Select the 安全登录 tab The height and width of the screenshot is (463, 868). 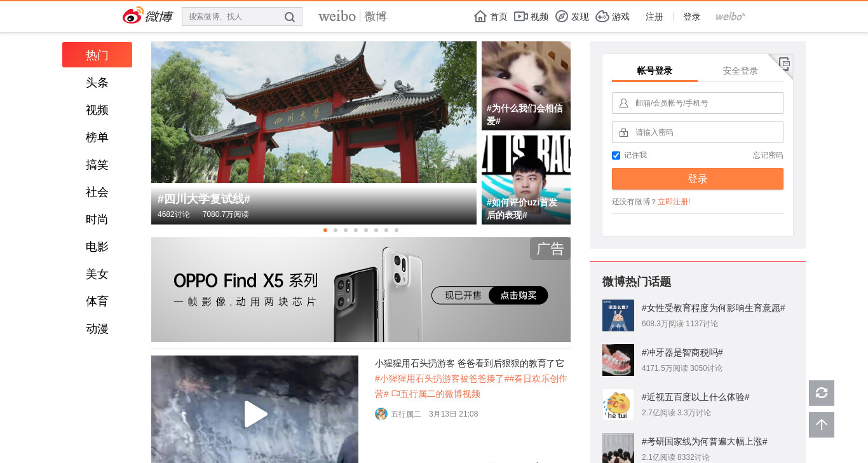pos(740,71)
